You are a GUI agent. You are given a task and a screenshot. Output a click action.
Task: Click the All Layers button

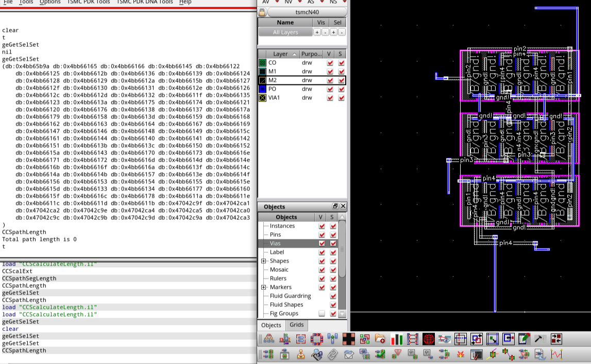(x=285, y=32)
